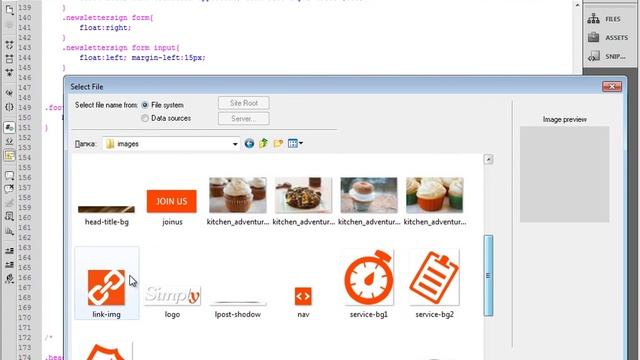Click the file list scroll-up arrow
The image size is (640, 360).
coord(489,159)
